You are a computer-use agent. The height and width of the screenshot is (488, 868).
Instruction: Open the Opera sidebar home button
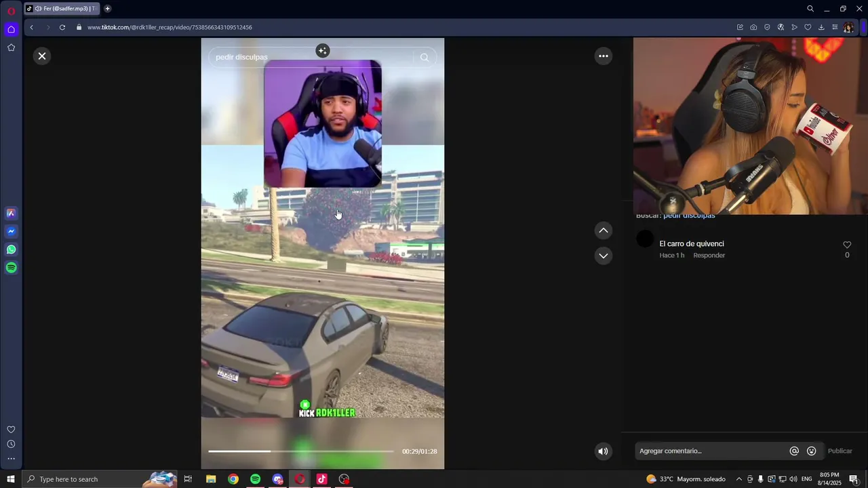11,29
